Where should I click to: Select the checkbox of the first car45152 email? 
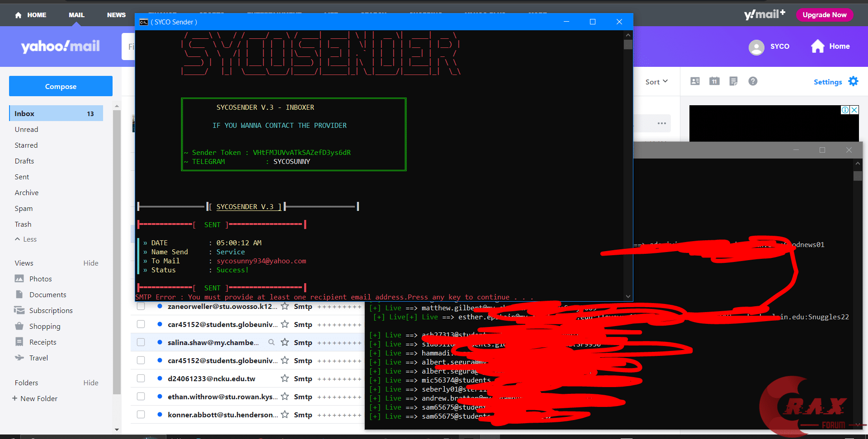tap(141, 324)
